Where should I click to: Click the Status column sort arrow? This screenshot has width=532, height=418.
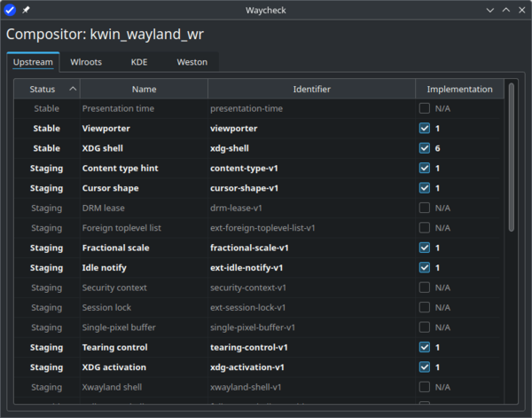[x=73, y=89]
